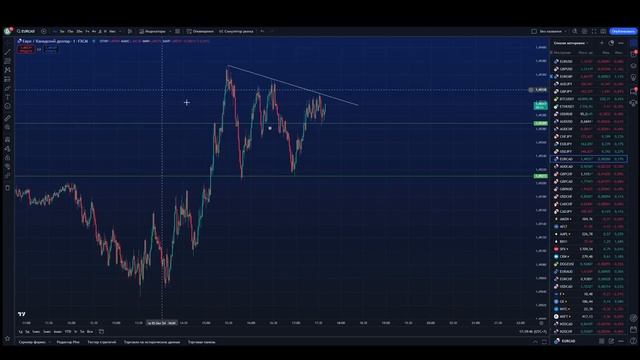Open indicator templates icon
This screenshot has height=360, width=640.
tap(178, 31)
